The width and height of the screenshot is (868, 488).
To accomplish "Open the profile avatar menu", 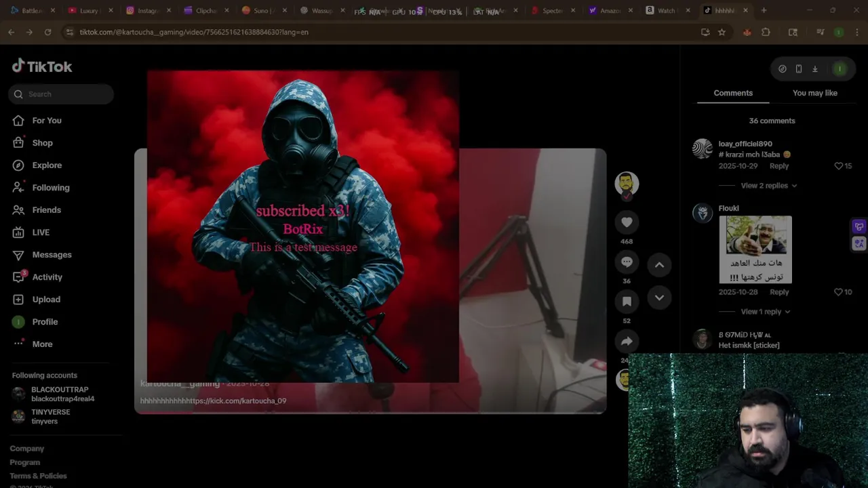I will click(x=840, y=68).
